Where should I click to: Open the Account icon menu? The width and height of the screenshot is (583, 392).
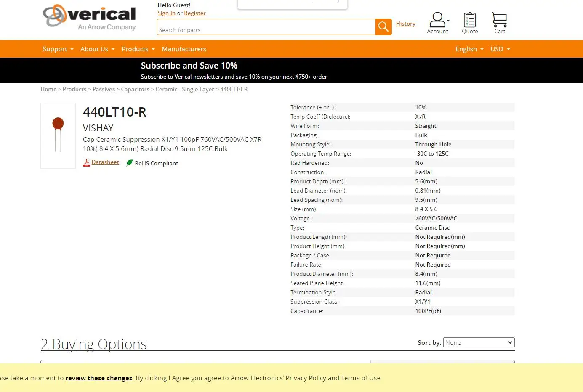(x=438, y=23)
